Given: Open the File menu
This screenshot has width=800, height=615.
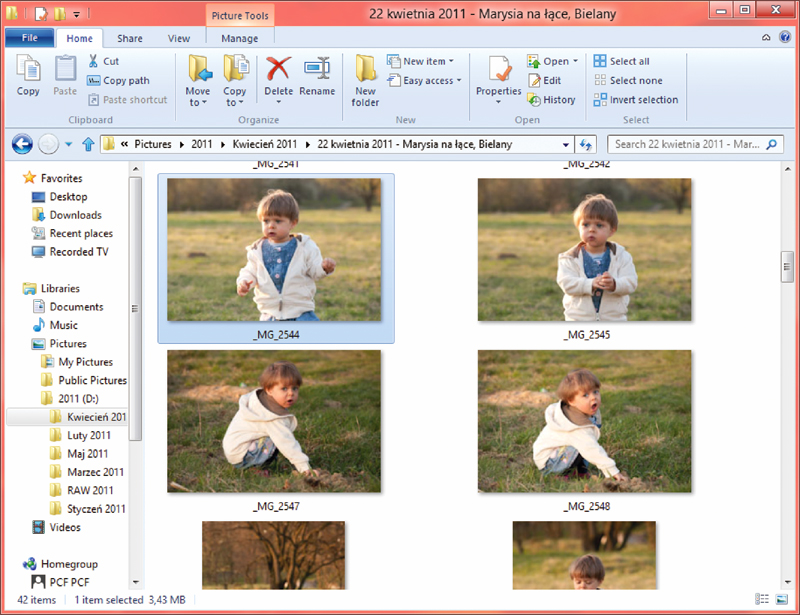Looking at the screenshot, I should (29, 39).
